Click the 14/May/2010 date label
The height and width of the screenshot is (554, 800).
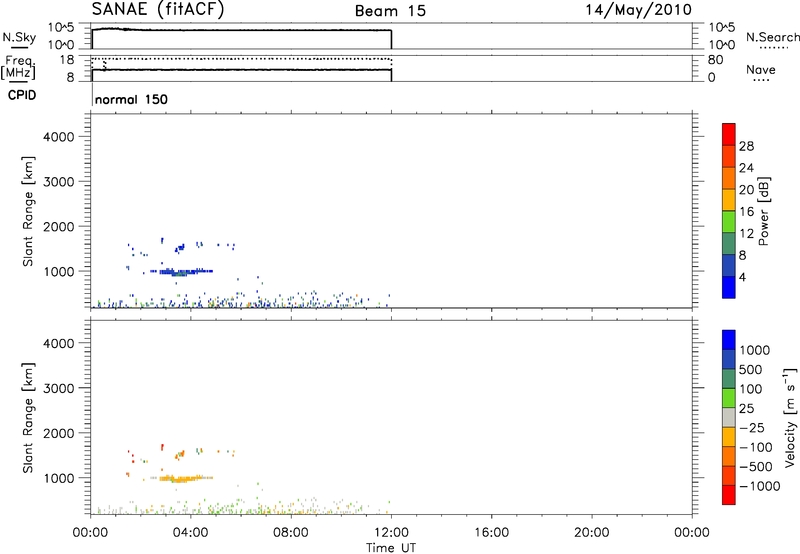tap(638, 10)
